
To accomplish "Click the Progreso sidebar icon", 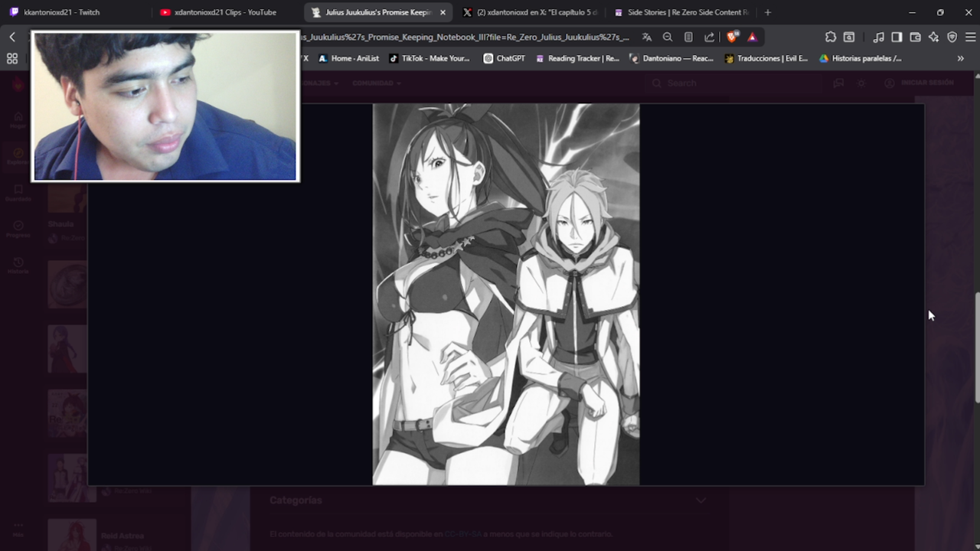I will 18,229.
